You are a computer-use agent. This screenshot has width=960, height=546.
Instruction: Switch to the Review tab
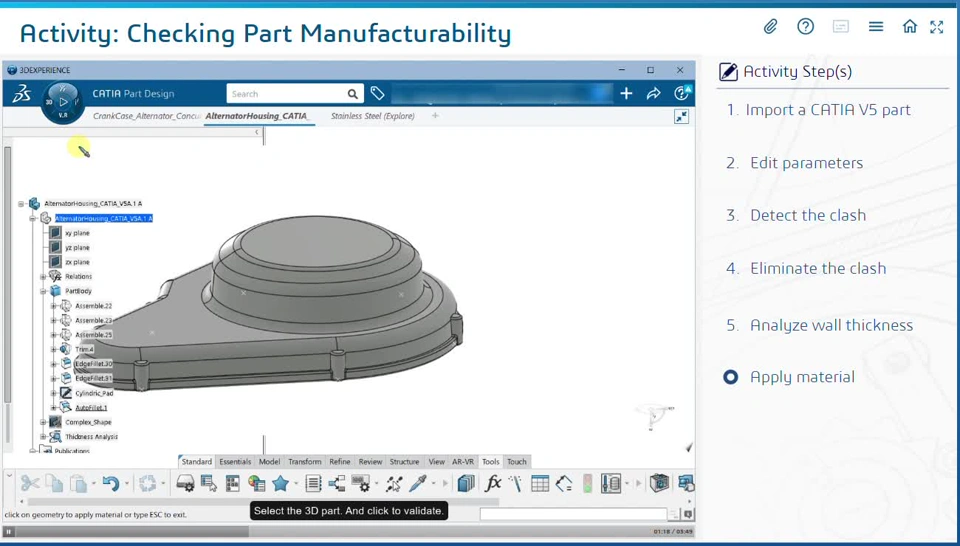370,462
